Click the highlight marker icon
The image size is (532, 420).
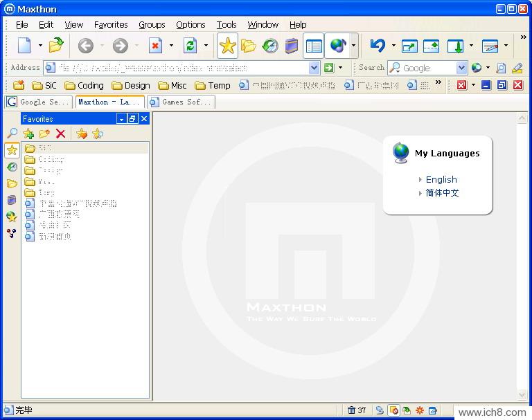[517, 68]
